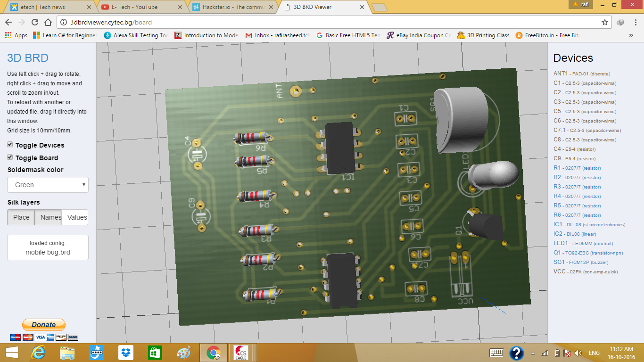Uncheck the Toggle Devices checkbox
This screenshot has height=362, width=644.
(x=9, y=145)
